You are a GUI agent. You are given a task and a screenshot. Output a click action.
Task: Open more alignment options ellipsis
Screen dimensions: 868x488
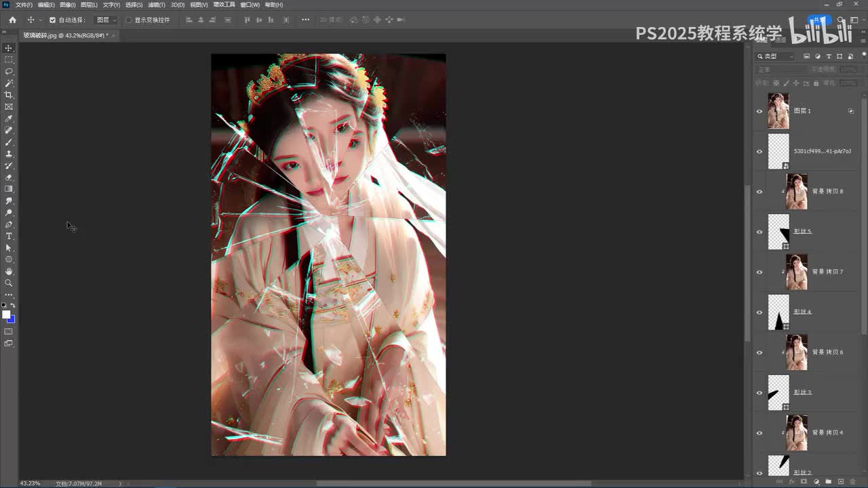305,20
